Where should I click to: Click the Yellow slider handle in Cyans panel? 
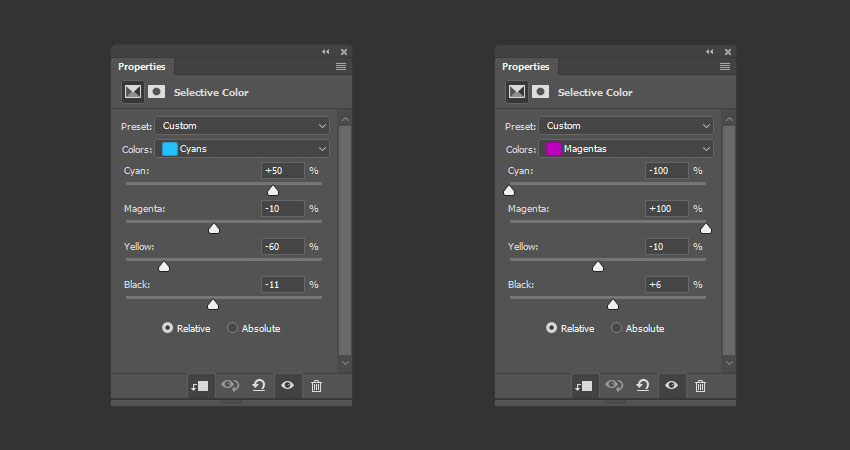(164, 267)
